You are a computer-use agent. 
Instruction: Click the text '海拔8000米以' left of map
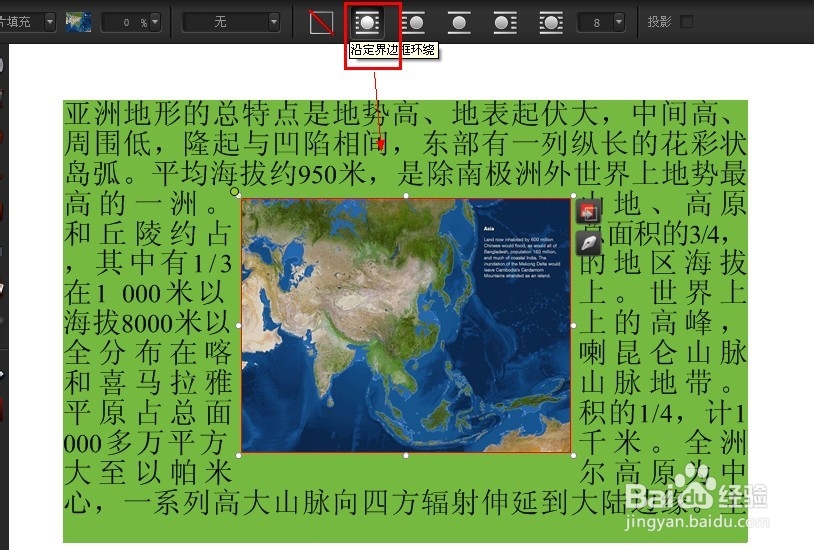(147, 323)
